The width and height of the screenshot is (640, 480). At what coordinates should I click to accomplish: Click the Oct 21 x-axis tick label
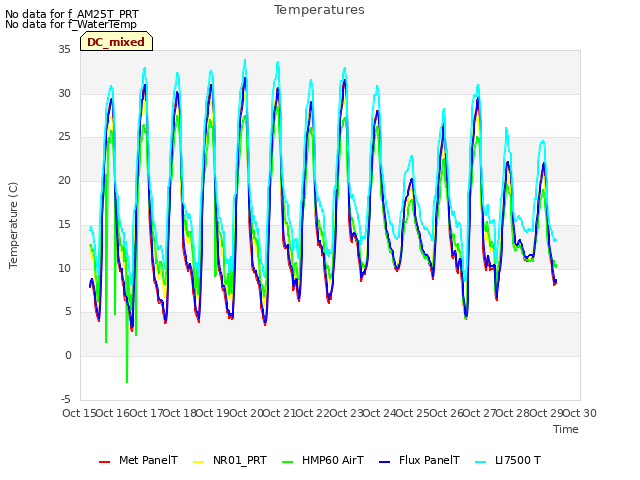click(280, 413)
